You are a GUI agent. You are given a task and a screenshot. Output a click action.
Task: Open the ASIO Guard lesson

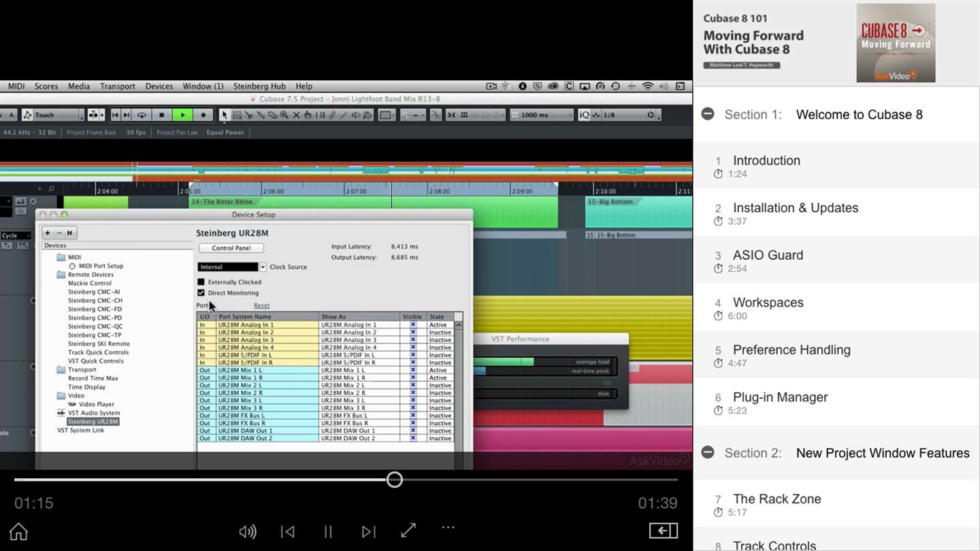[836, 260]
